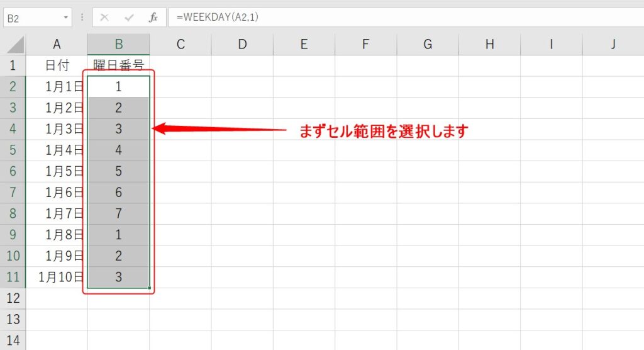
Task: Open the Insert Function fx dialog
Action: [153, 17]
